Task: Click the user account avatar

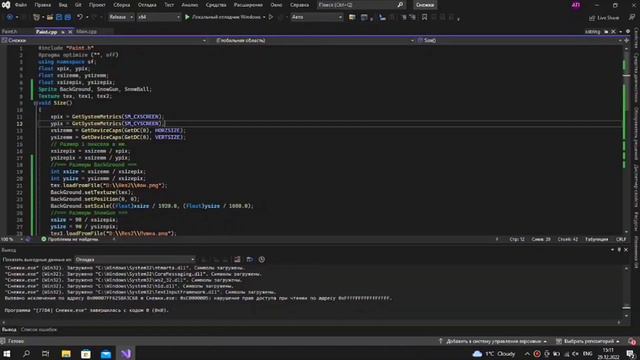Action: 576,5
